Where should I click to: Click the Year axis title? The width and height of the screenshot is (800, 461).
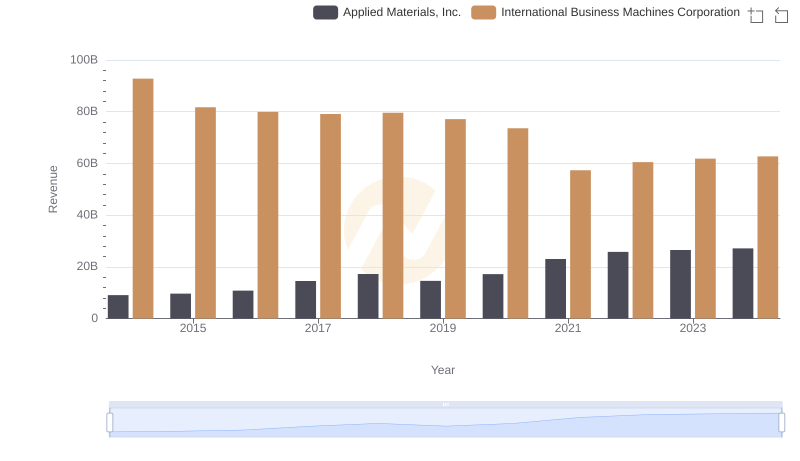pyautogui.click(x=443, y=370)
